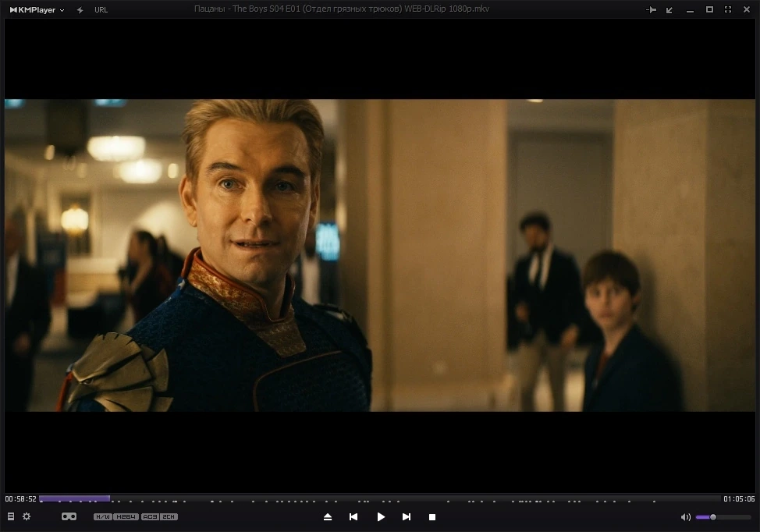Skip to the next track

click(x=407, y=517)
